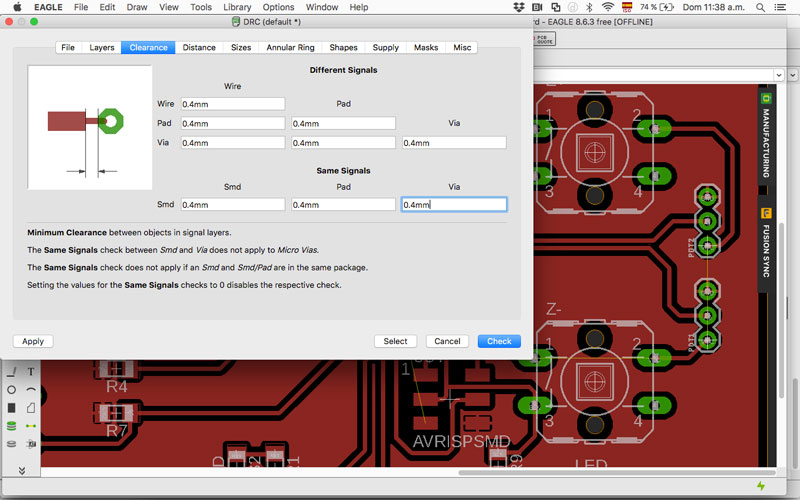Open Spotlight search icon
This screenshot has height=500, width=800.
point(760,7)
